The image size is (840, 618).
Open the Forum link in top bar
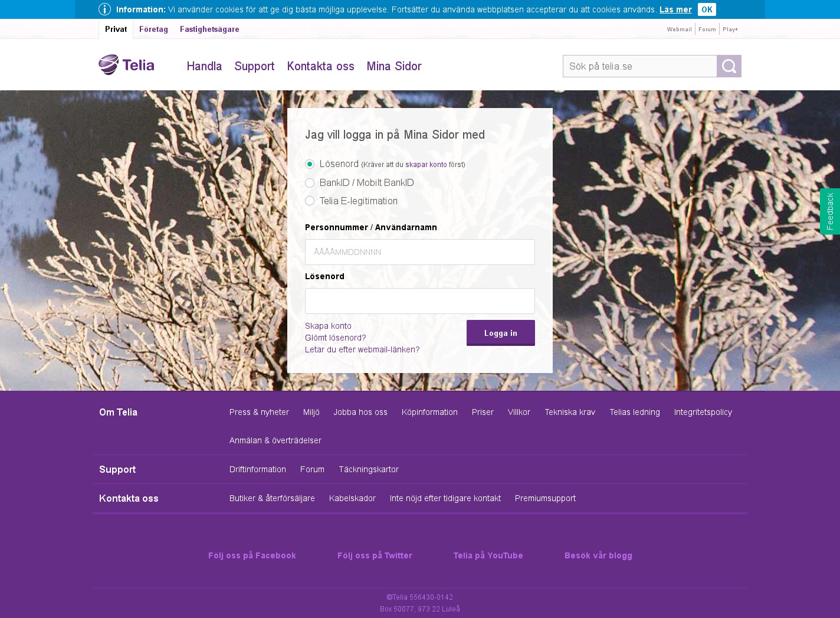[707, 29]
